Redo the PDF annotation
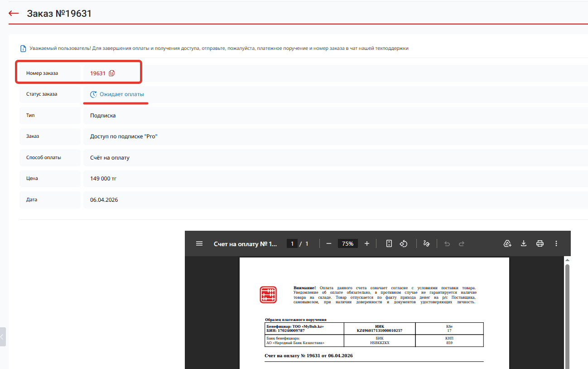Viewport: 588px width, 369px height. [462, 243]
